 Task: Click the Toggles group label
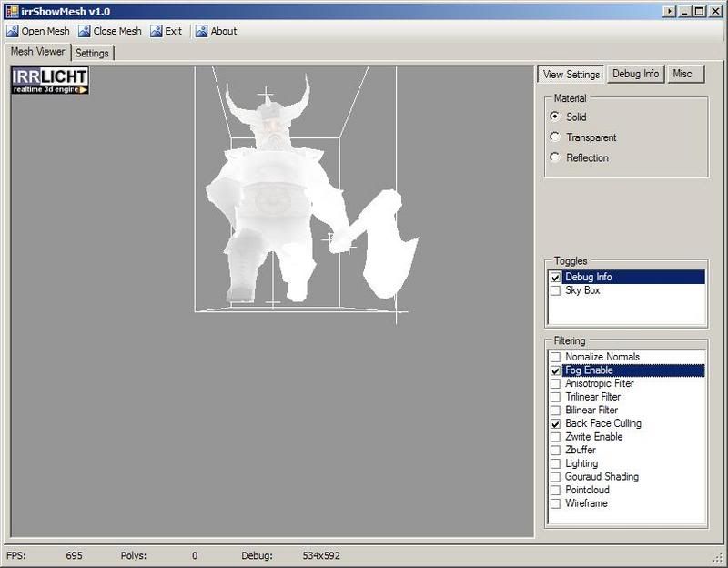point(571,261)
